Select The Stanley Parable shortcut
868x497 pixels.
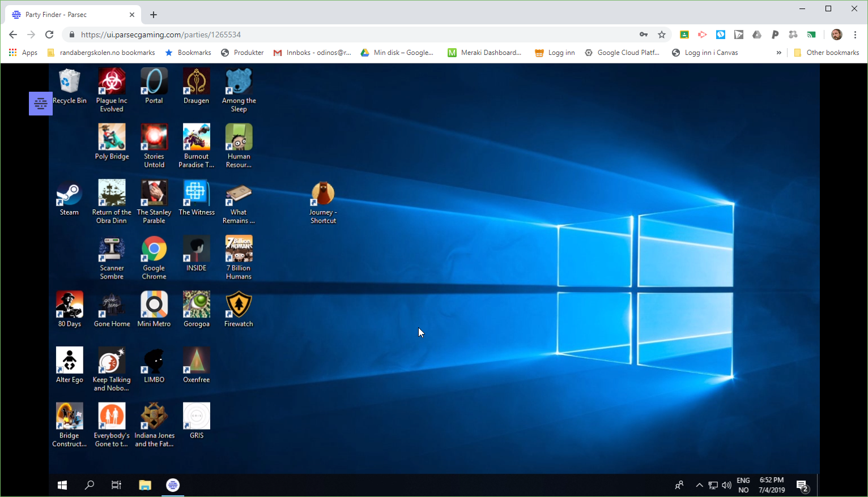click(x=154, y=202)
